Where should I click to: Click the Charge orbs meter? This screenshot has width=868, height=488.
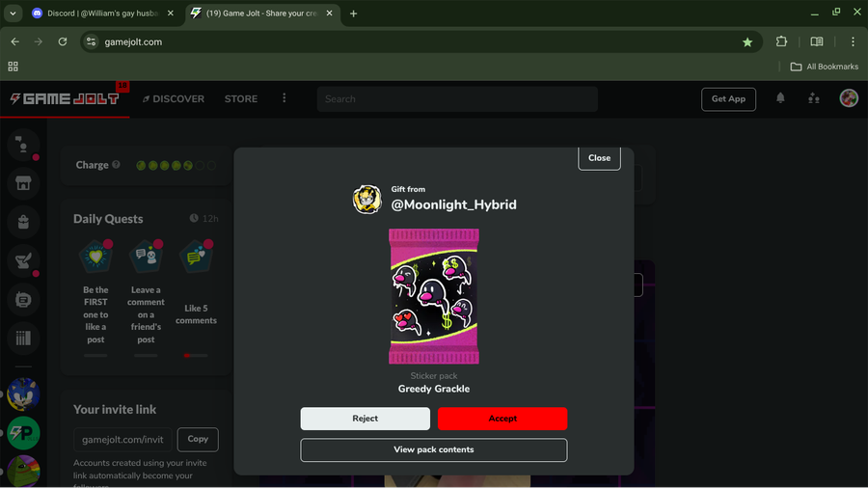(176, 166)
